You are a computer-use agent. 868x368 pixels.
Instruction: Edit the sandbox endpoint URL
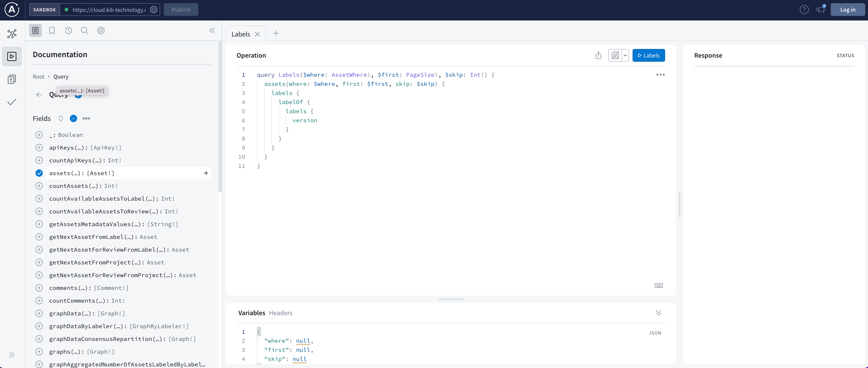tap(109, 10)
